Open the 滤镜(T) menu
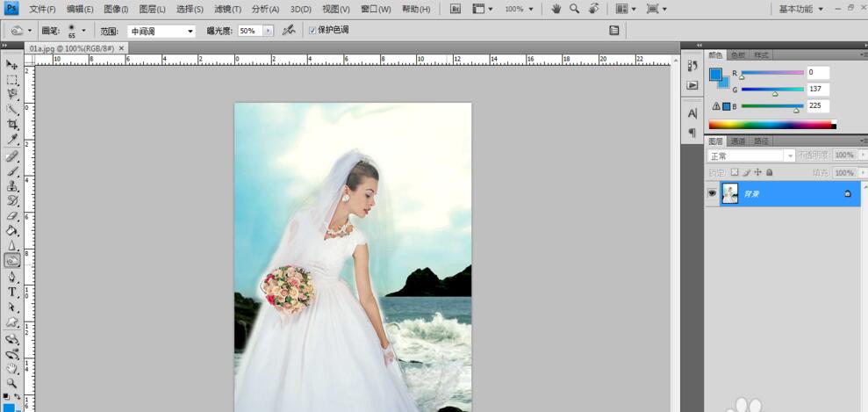Screen dimensions: 868x412 pyautogui.click(x=227, y=9)
